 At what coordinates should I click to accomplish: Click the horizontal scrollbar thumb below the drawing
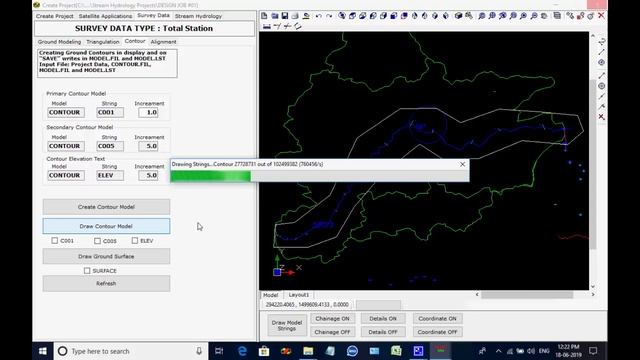pos(527,294)
